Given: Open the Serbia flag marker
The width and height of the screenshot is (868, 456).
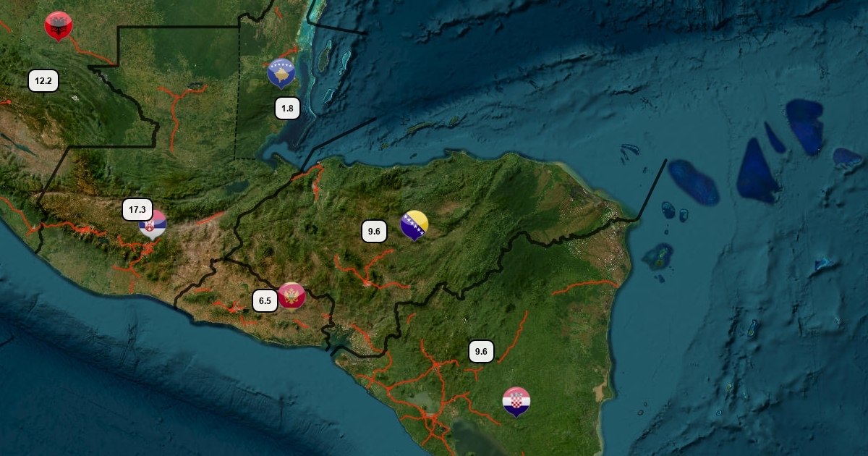Looking at the screenshot, I should coord(153,225).
